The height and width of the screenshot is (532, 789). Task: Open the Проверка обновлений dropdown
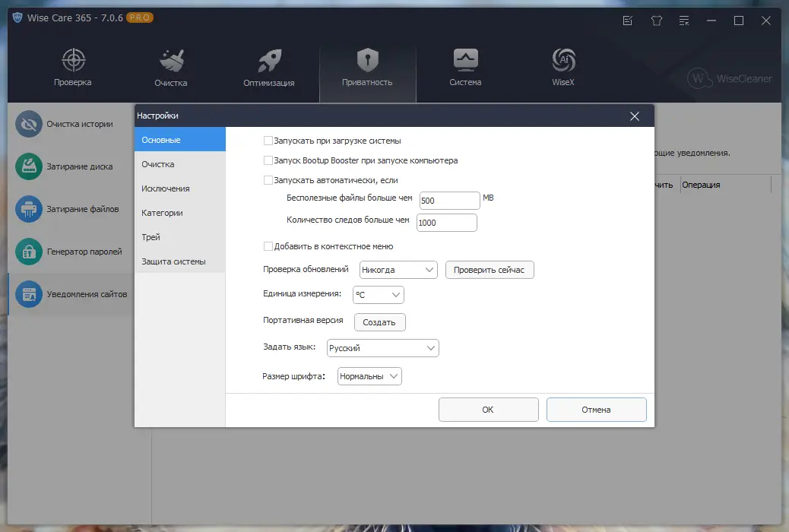[398, 270]
